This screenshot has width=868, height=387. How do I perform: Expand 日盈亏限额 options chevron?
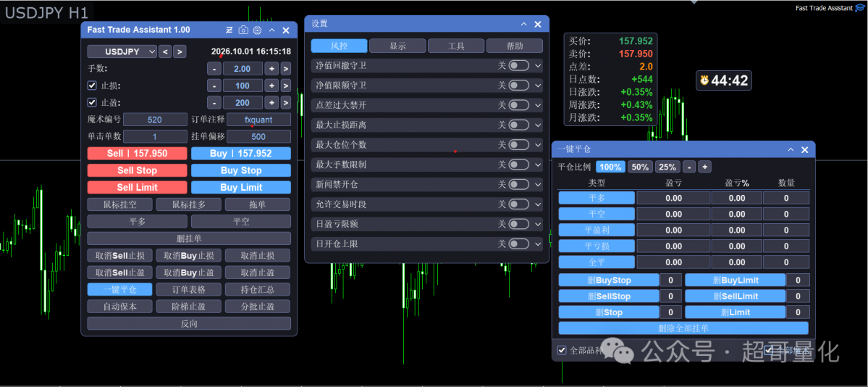[537, 224]
